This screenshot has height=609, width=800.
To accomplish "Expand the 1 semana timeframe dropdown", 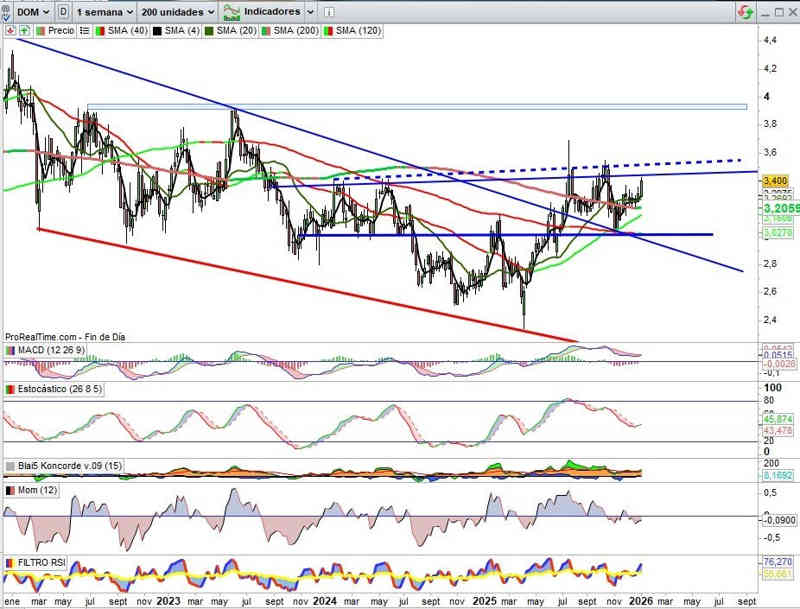I will pyautogui.click(x=105, y=12).
